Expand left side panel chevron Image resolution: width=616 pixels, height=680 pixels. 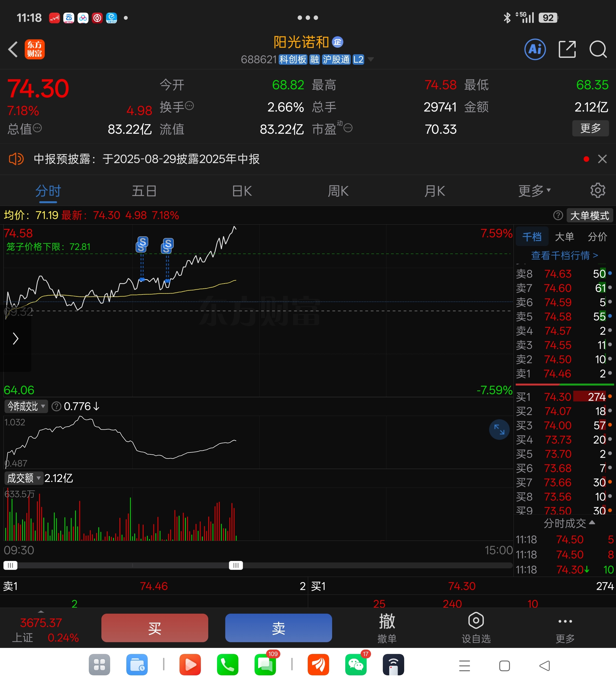[16, 338]
